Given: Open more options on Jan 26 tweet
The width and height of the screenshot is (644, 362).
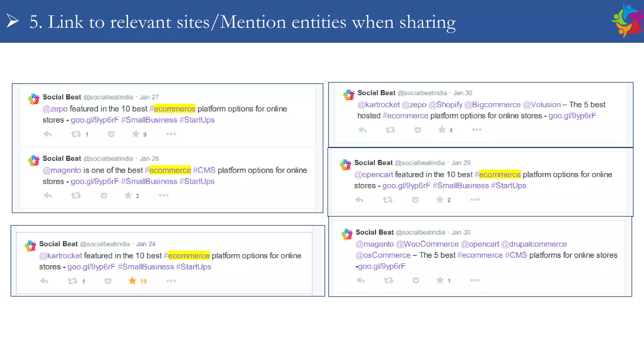Looking at the screenshot, I should click(x=164, y=195).
